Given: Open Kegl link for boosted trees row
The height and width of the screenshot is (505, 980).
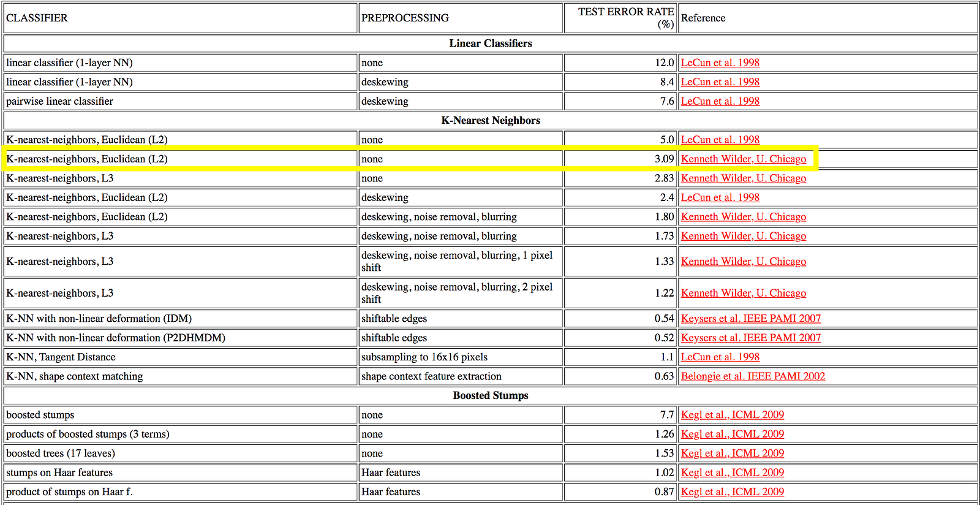Looking at the screenshot, I should pos(733,454).
